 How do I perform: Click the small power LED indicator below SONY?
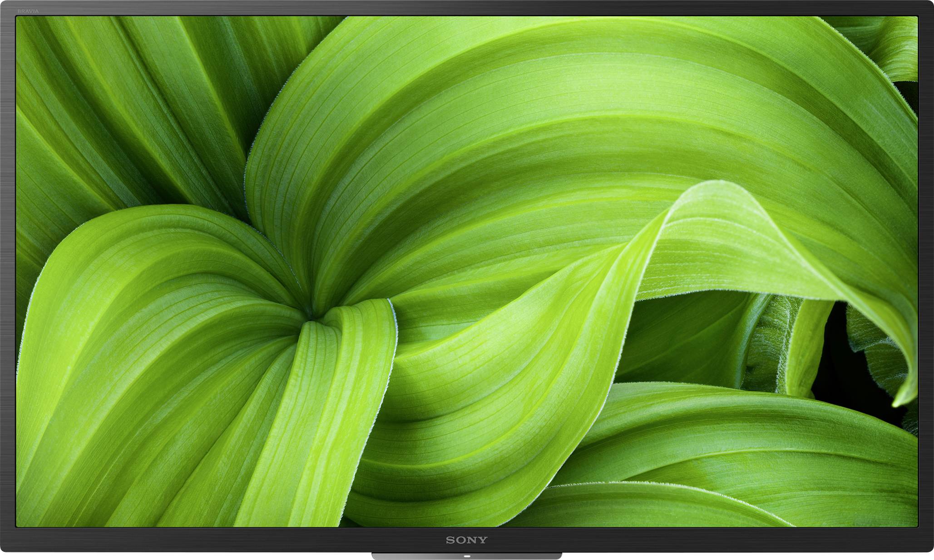coord(467,557)
